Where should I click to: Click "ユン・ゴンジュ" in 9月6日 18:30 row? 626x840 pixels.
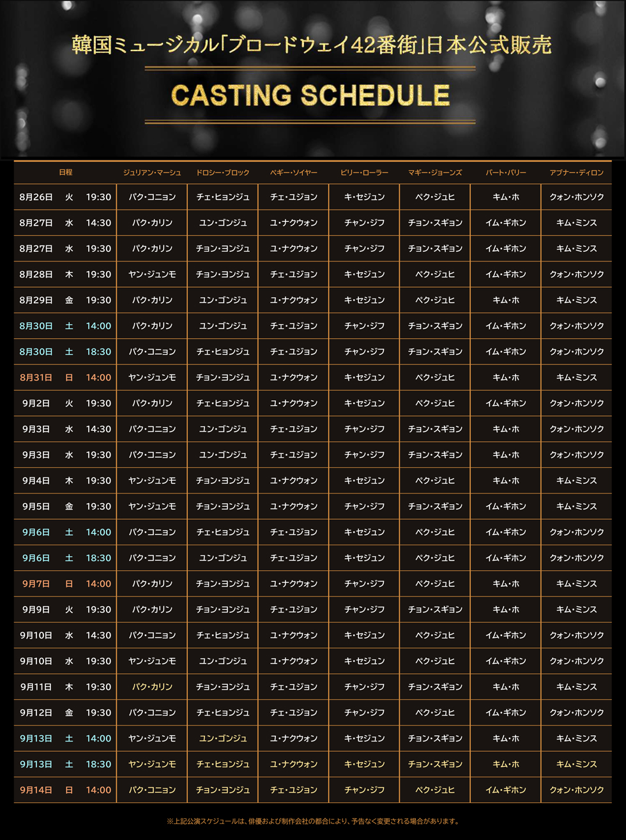(223, 558)
